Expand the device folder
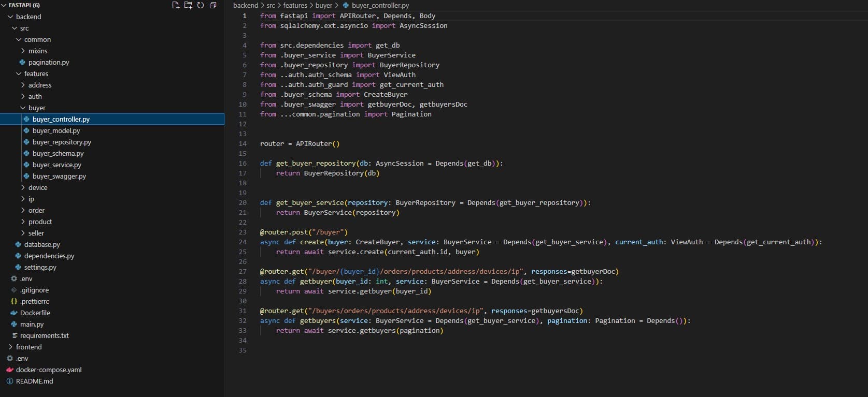Screen dimensions: 868x397 [23, 187]
